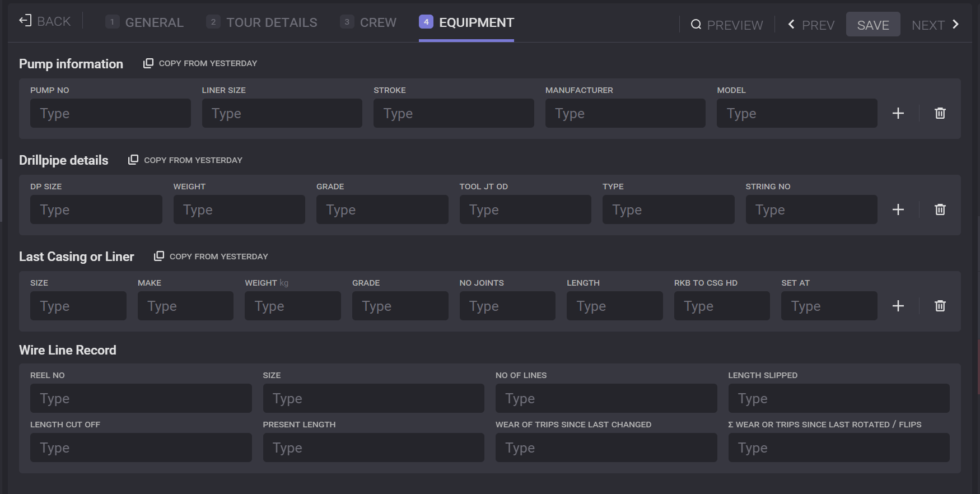Copy Last Casing or Liner from yesterday
980x494 pixels.
click(x=211, y=257)
